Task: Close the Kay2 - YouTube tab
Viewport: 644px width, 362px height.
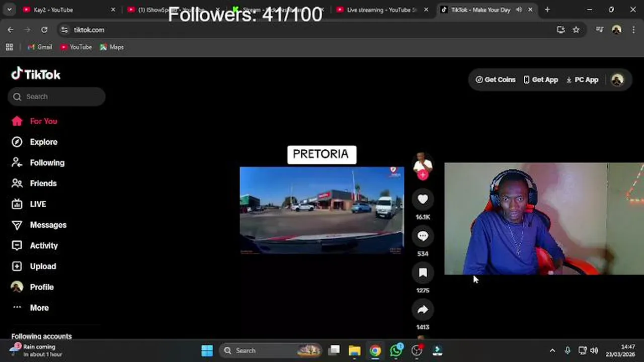Action: (113, 10)
